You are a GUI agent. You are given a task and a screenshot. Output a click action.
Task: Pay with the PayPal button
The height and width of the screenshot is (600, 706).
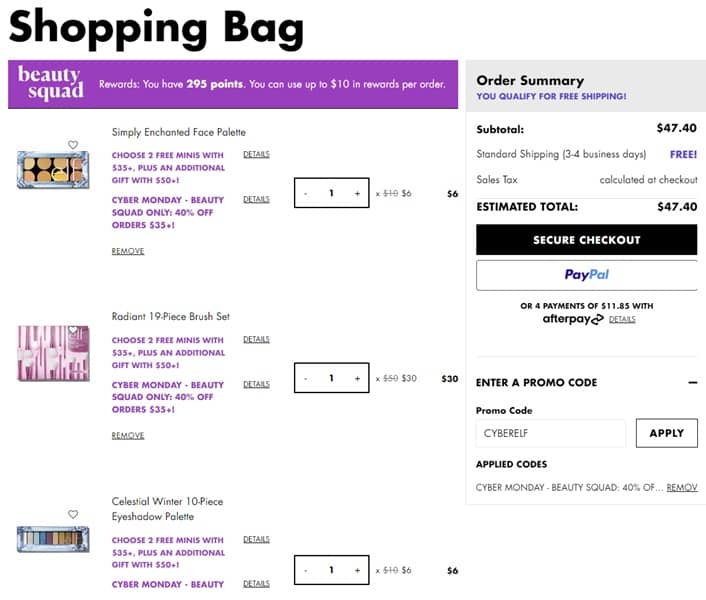click(x=586, y=275)
